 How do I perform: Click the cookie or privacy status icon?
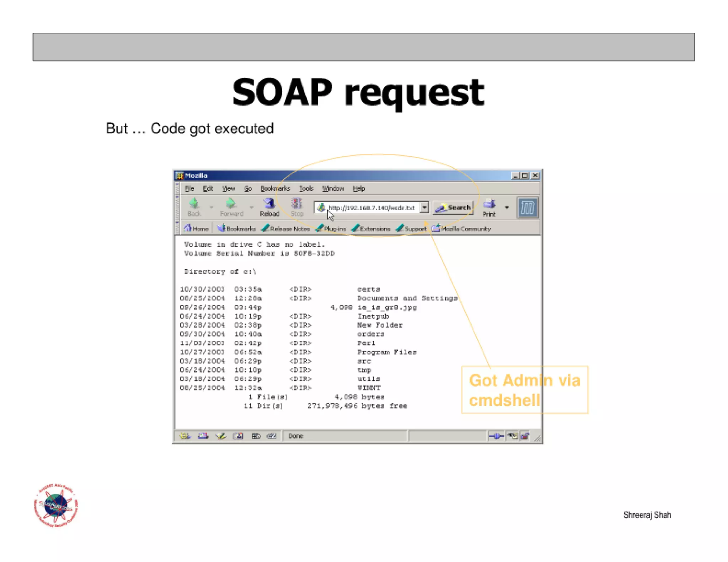coord(512,436)
